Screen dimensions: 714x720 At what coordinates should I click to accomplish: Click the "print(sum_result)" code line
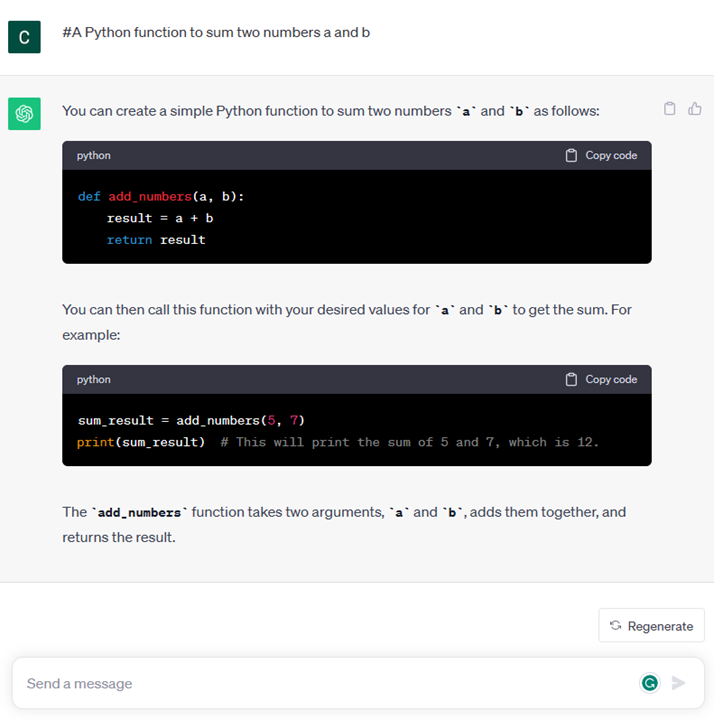coord(141,442)
